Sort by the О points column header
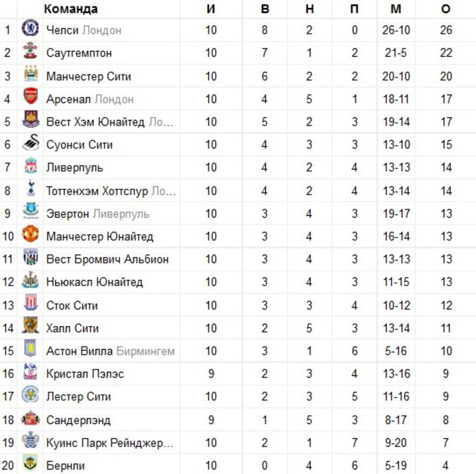Viewport: 476px width, 474px height. click(446, 9)
